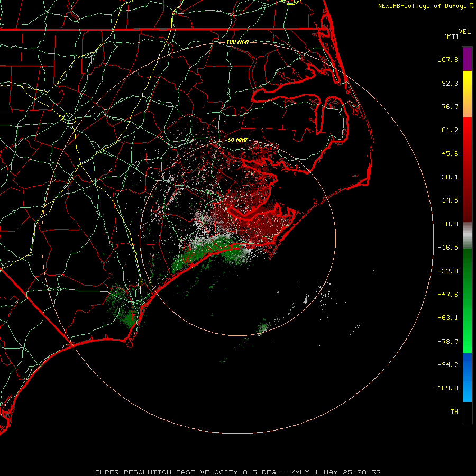Click the KMHX station identifier in caption
The width and height of the screenshot is (476, 476).
[300, 472]
